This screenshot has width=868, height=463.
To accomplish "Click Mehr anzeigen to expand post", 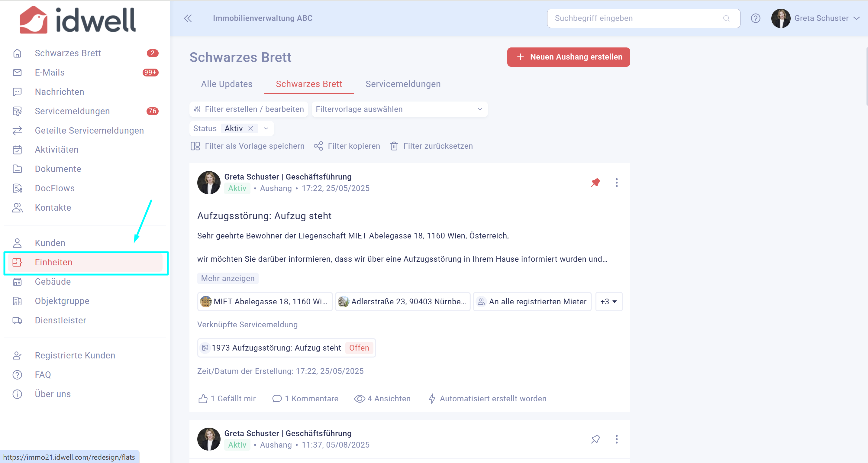I will click(228, 278).
